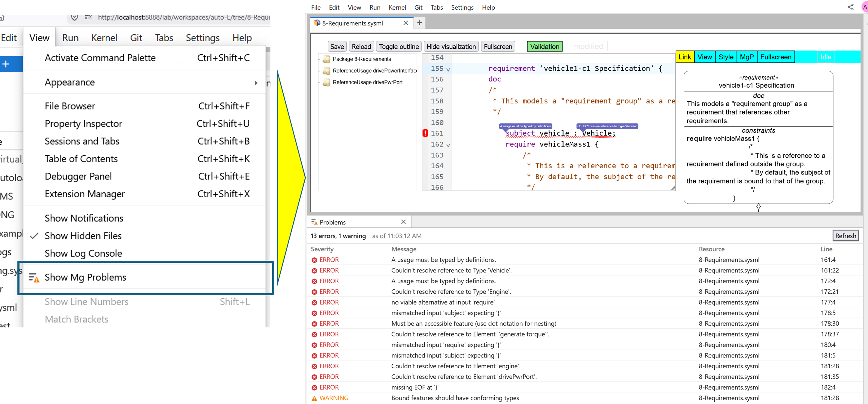This screenshot has height=404, width=868.
Task: Click the Save button
Action: point(337,47)
